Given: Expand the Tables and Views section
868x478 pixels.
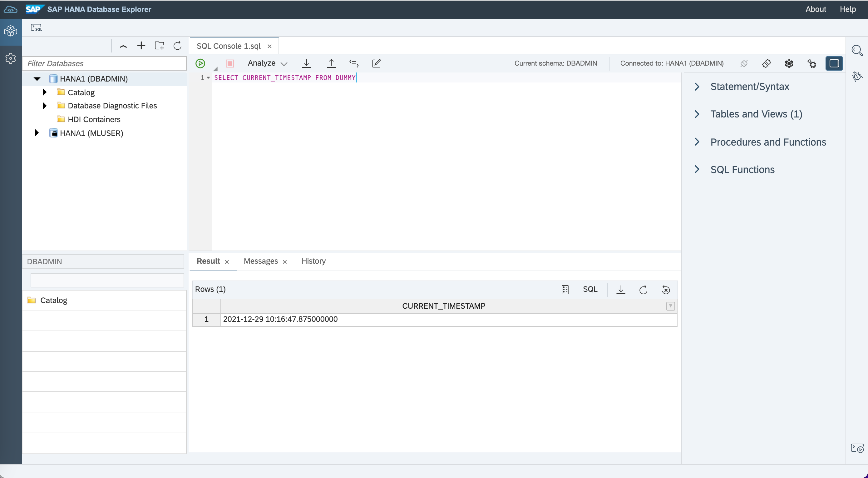Looking at the screenshot, I should click(x=697, y=114).
